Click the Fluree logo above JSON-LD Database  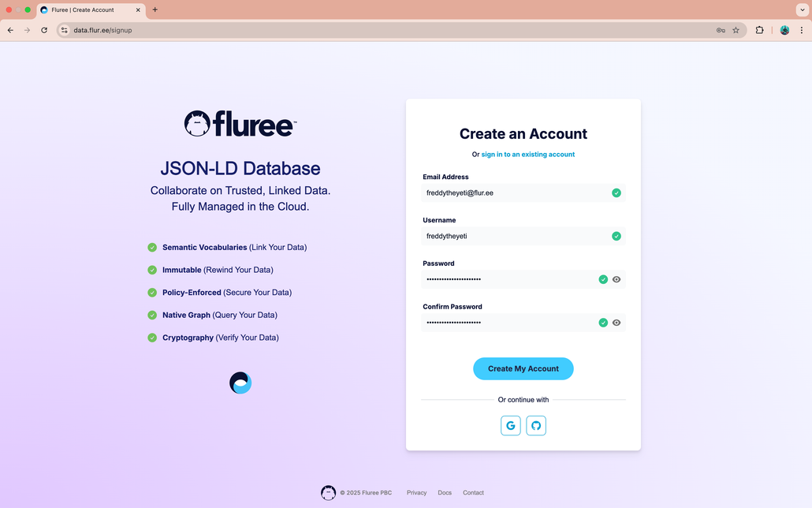point(239,123)
